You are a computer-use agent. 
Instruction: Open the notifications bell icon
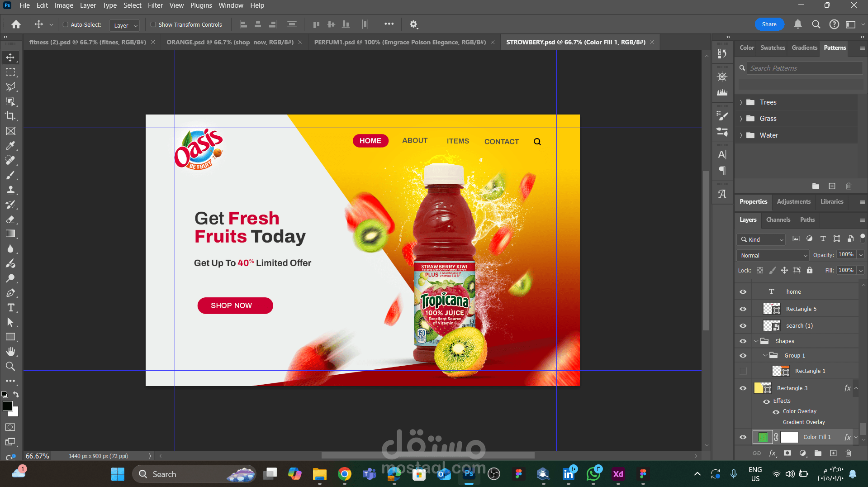click(798, 24)
